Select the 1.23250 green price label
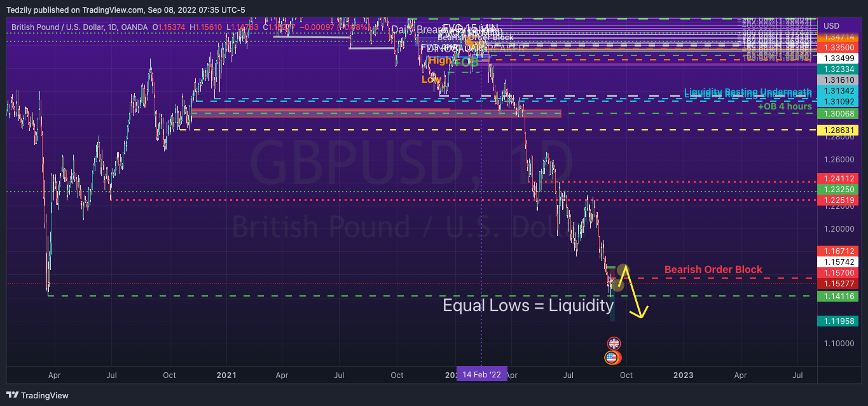Screen dimensions: 868x406 (838, 190)
